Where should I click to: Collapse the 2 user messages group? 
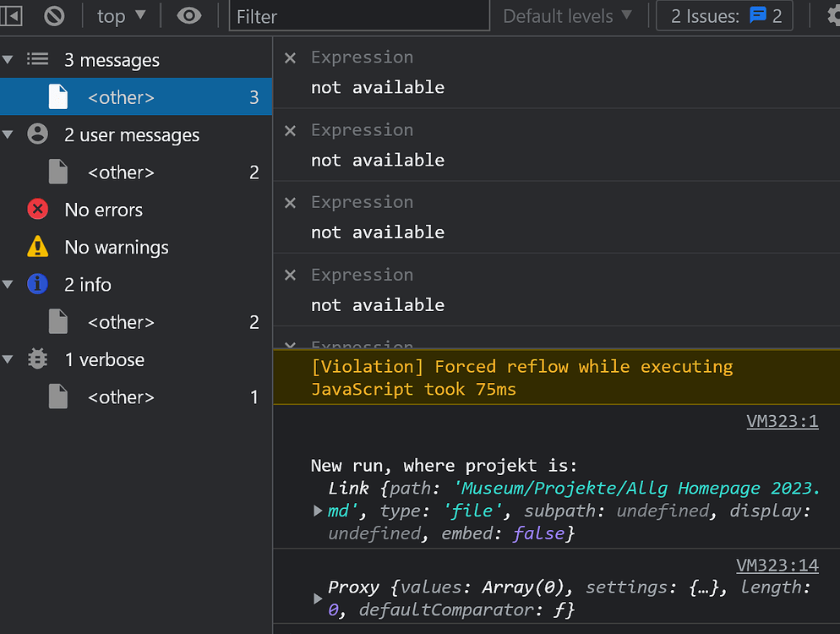click(8, 135)
